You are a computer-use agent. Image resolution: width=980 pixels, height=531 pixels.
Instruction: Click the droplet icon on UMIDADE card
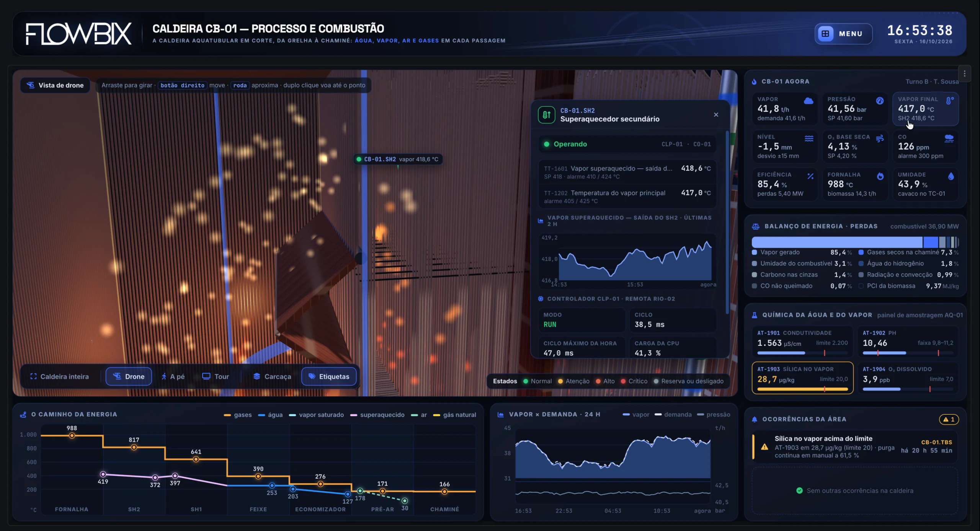coord(951,176)
